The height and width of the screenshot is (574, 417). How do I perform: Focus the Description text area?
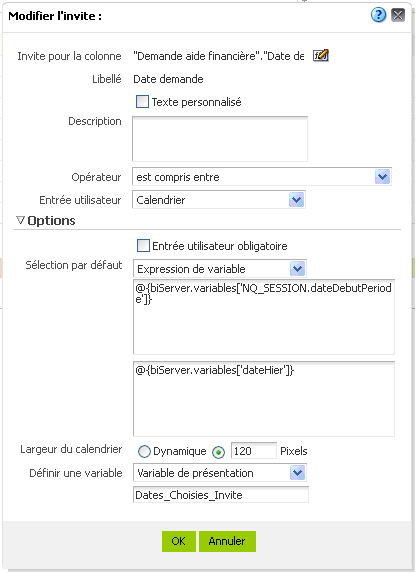220,139
